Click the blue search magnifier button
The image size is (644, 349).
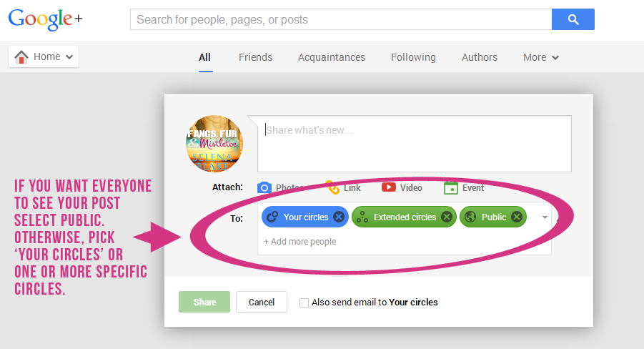click(573, 19)
